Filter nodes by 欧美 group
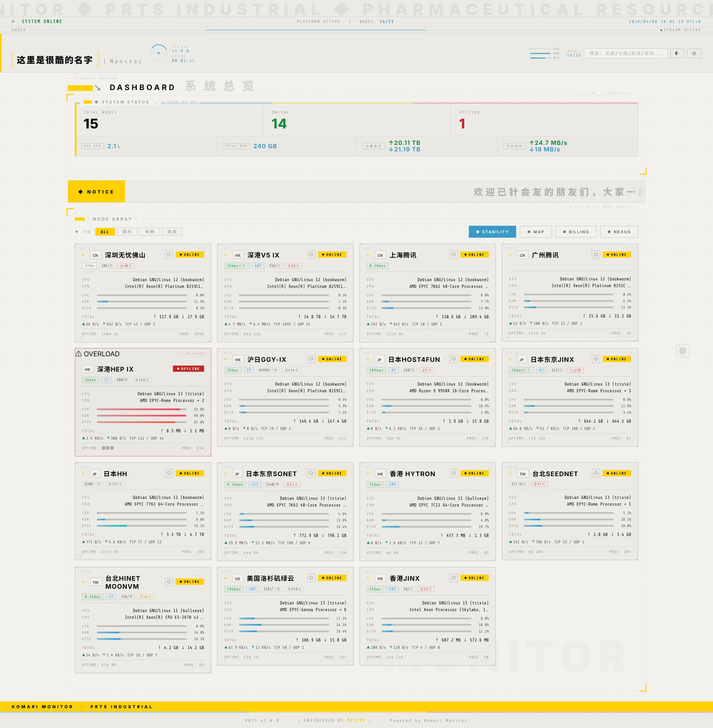Image resolution: width=713 pixels, height=728 pixels. point(172,232)
